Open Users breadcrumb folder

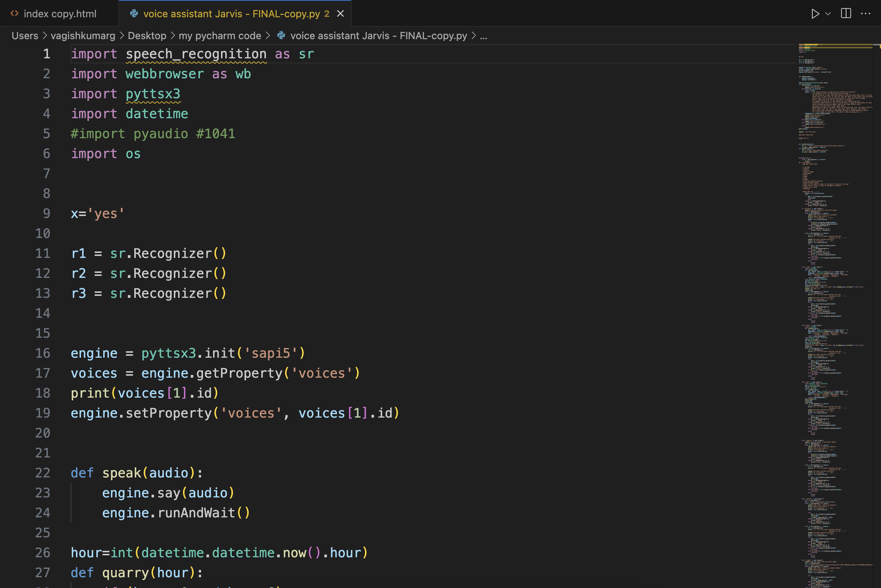(x=25, y=36)
